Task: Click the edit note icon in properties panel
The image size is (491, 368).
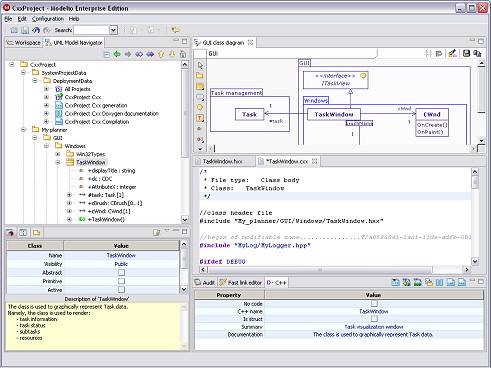Action: (x=156, y=232)
